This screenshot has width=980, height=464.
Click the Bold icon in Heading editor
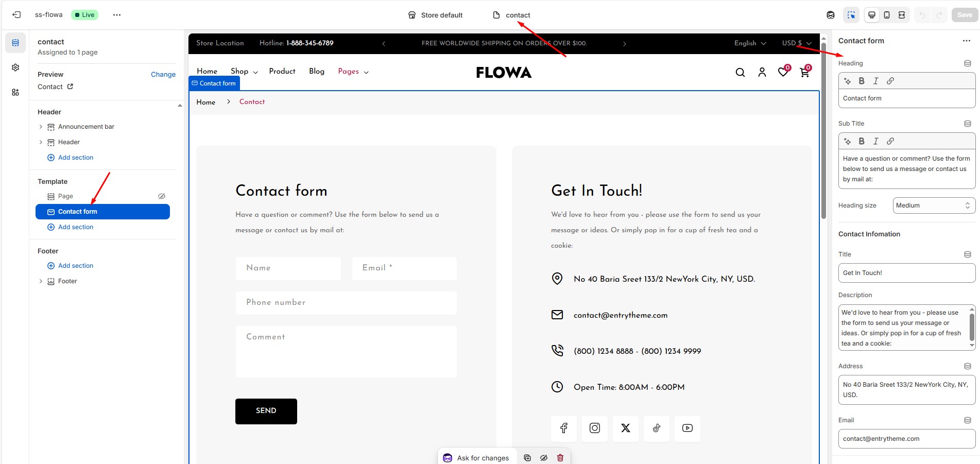[862, 81]
